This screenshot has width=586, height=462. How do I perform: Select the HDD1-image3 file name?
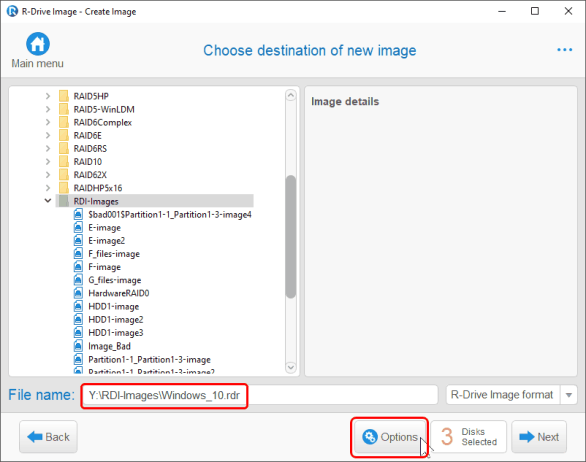pyautogui.click(x=115, y=333)
